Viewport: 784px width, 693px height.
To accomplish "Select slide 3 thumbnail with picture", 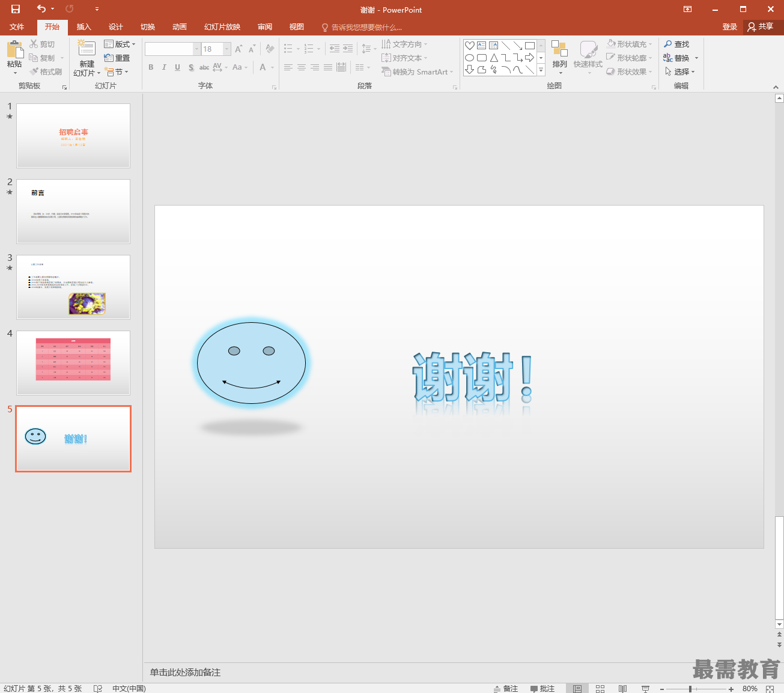I will tap(73, 287).
